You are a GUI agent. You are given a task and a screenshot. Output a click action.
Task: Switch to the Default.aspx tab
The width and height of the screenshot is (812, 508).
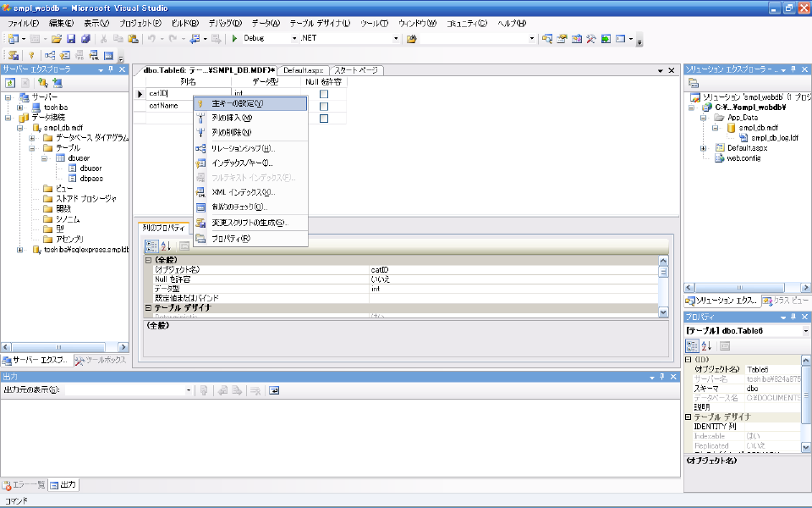pyautogui.click(x=303, y=70)
